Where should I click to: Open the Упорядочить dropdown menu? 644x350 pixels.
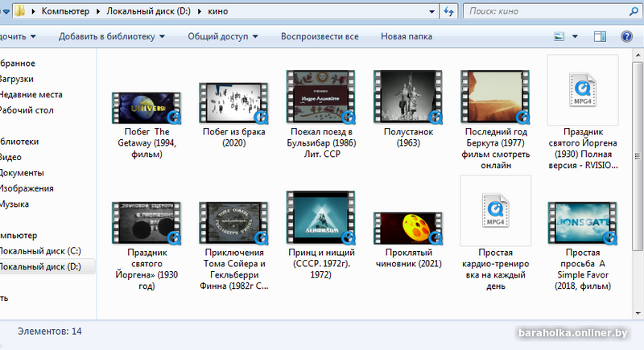(16, 36)
